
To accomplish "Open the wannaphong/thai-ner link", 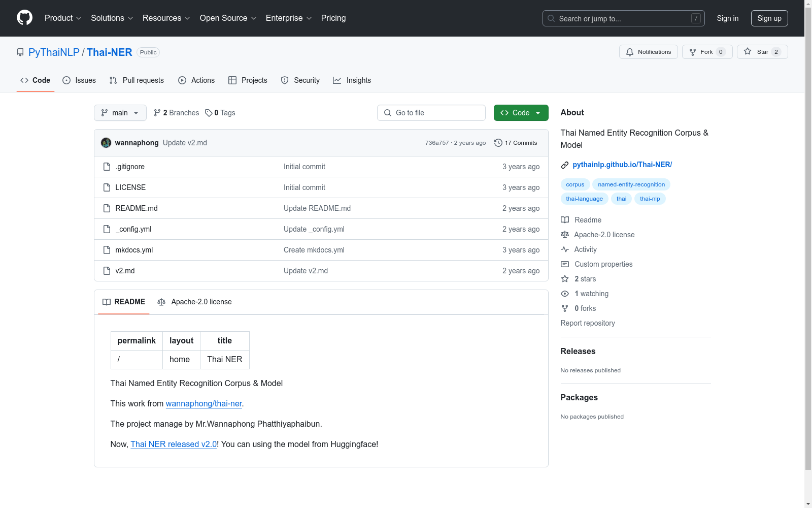I will click(204, 403).
